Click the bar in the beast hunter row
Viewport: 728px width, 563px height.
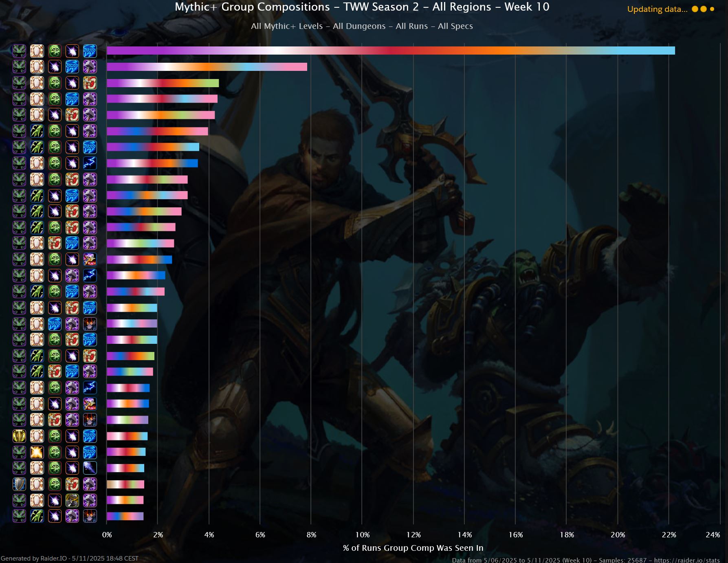click(125, 500)
